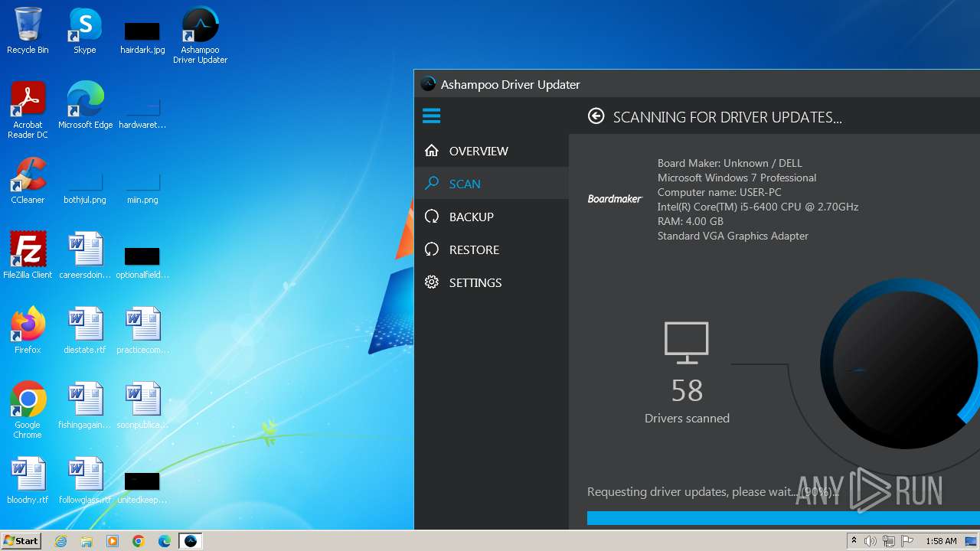Open the network status tray icon

click(888, 541)
